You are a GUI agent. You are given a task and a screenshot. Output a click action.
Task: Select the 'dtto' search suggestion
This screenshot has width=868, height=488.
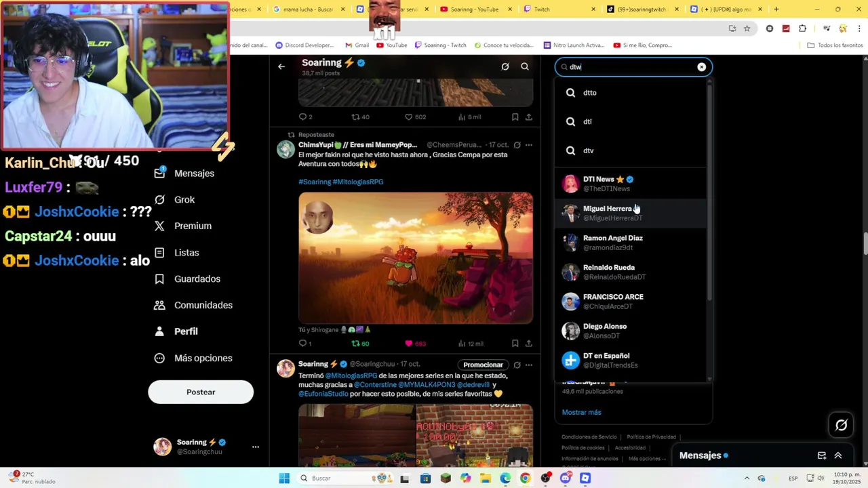(631, 93)
